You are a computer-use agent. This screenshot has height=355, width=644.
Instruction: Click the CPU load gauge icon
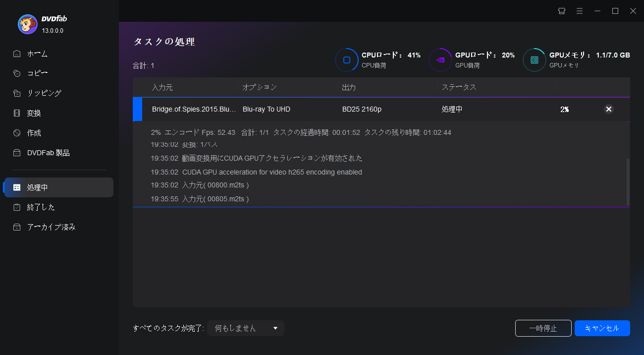pos(347,60)
